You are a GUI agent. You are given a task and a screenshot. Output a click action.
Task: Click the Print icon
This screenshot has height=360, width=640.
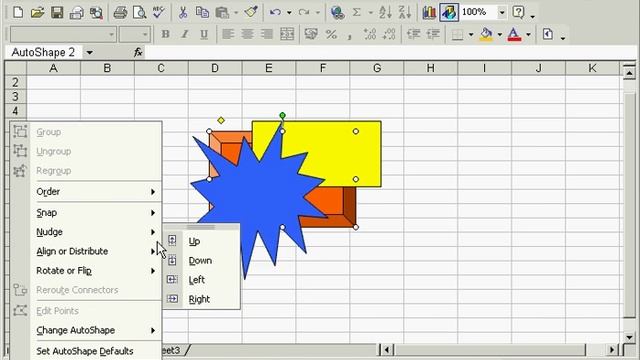(120, 12)
